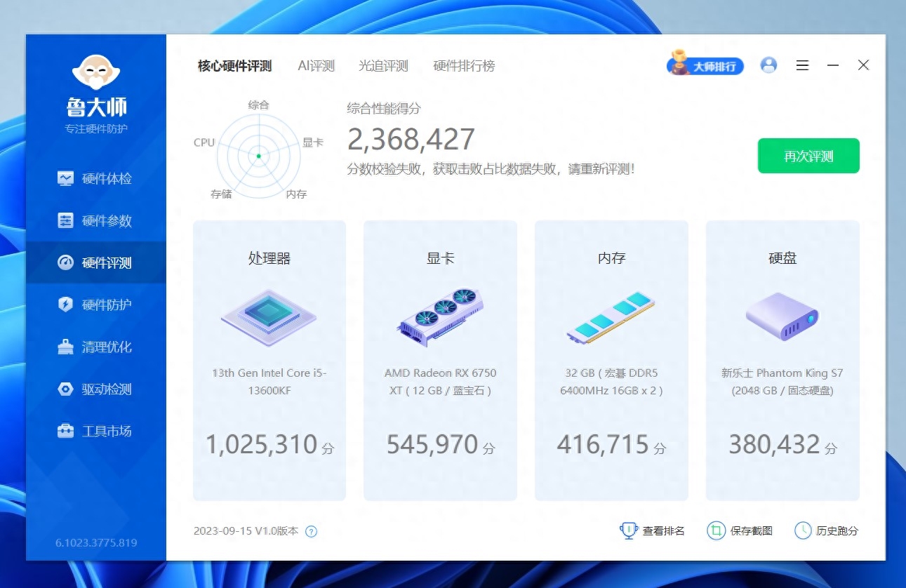This screenshot has width=906, height=588.
Task: Close the 鲁大师 window
Action: tap(864, 65)
